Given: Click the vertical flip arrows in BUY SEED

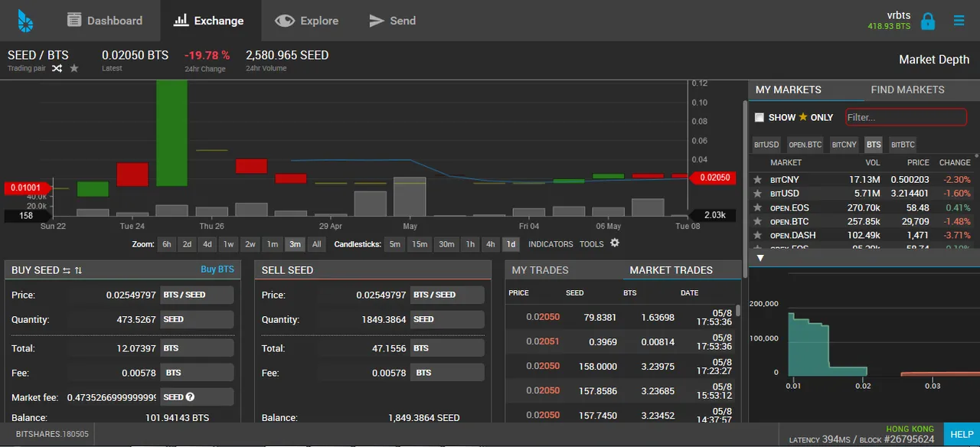Looking at the screenshot, I should tap(79, 270).
